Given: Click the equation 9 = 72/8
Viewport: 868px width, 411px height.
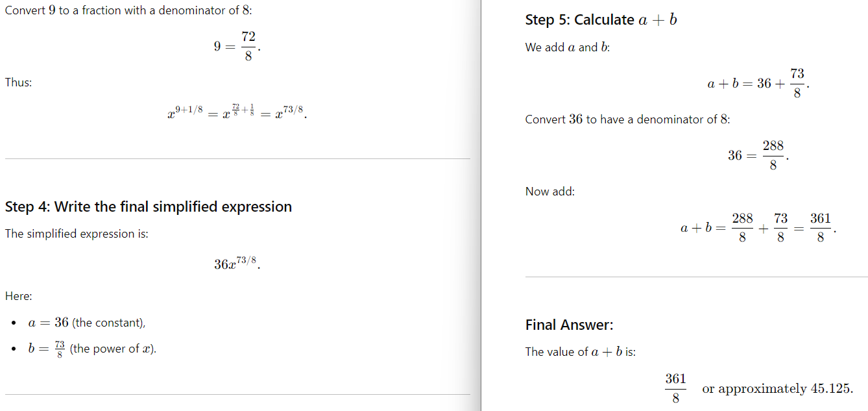Looking at the screenshot, I should 237,47.
